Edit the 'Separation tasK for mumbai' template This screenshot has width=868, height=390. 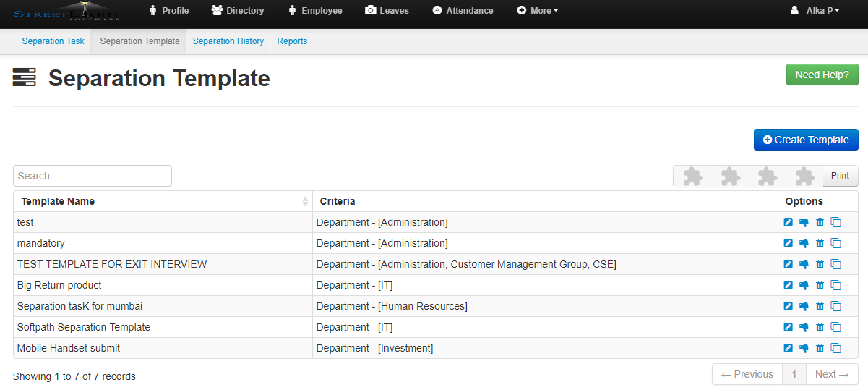pyautogui.click(x=788, y=307)
